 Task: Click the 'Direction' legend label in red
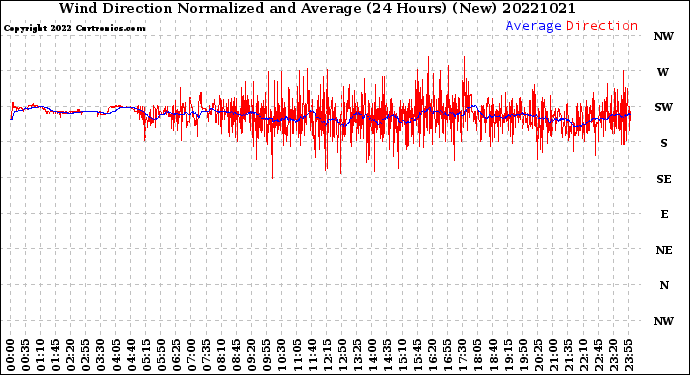tap(602, 26)
